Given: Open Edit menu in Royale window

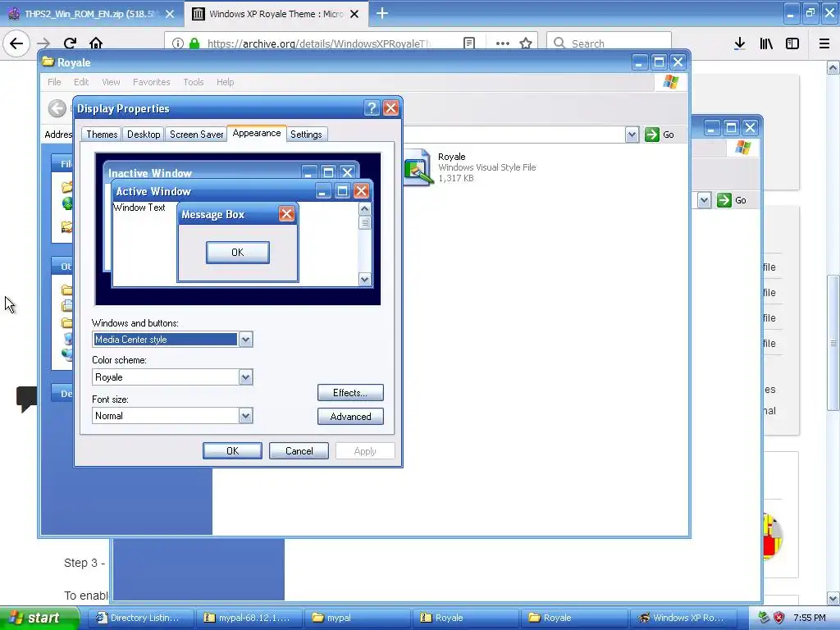Looking at the screenshot, I should coord(81,82).
